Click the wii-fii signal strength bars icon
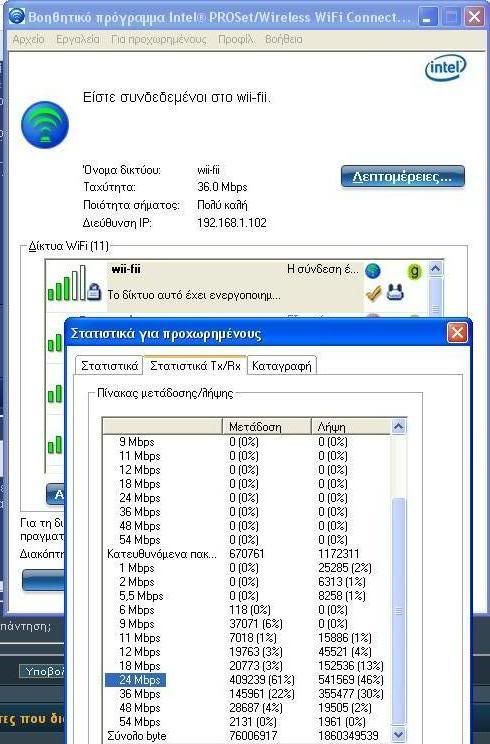 tap(66, 283)
